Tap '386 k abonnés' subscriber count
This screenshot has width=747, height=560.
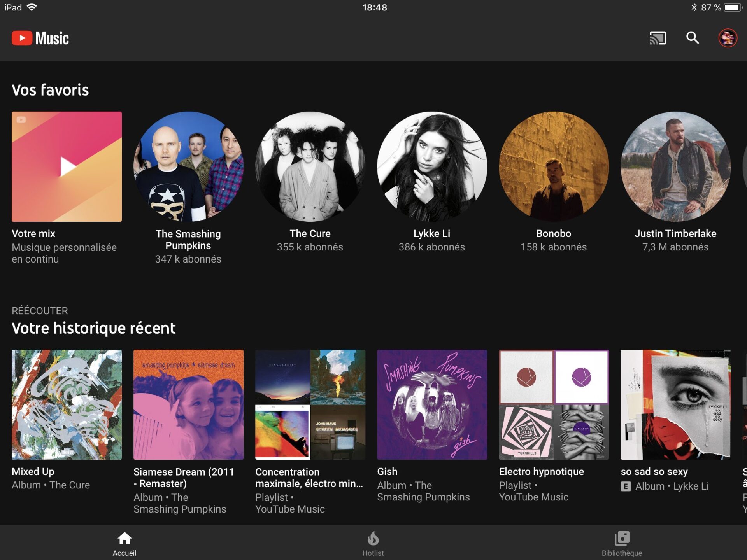[x=432, y=247]
